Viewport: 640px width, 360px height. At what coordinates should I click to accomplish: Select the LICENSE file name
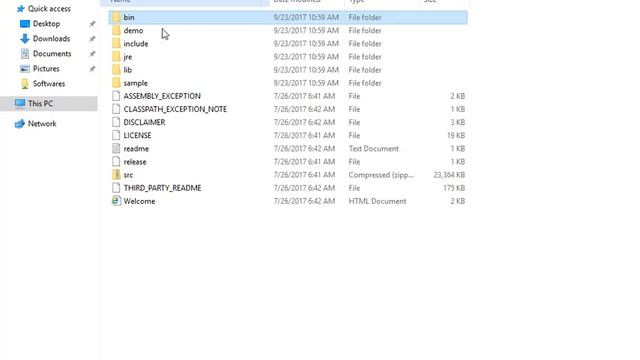click(x=137, y=135)
